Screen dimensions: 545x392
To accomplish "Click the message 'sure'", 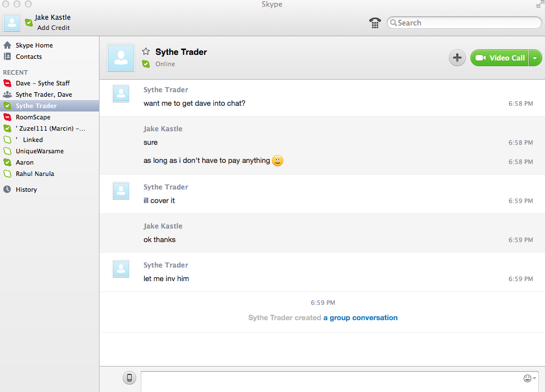I will click(150, 142).
